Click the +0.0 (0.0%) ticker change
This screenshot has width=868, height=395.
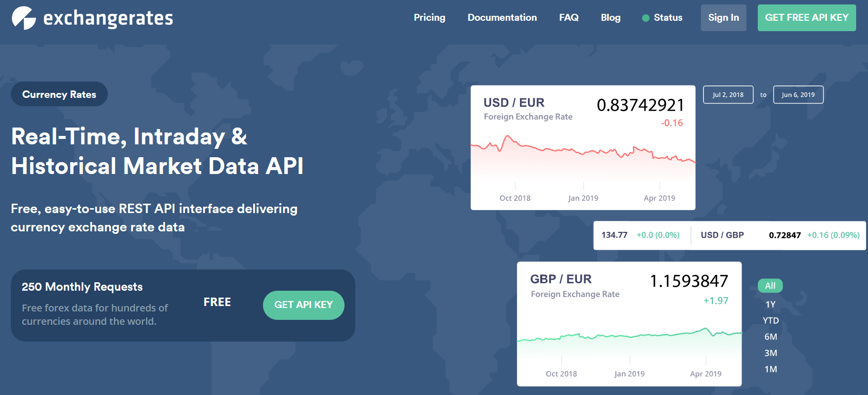658,235
